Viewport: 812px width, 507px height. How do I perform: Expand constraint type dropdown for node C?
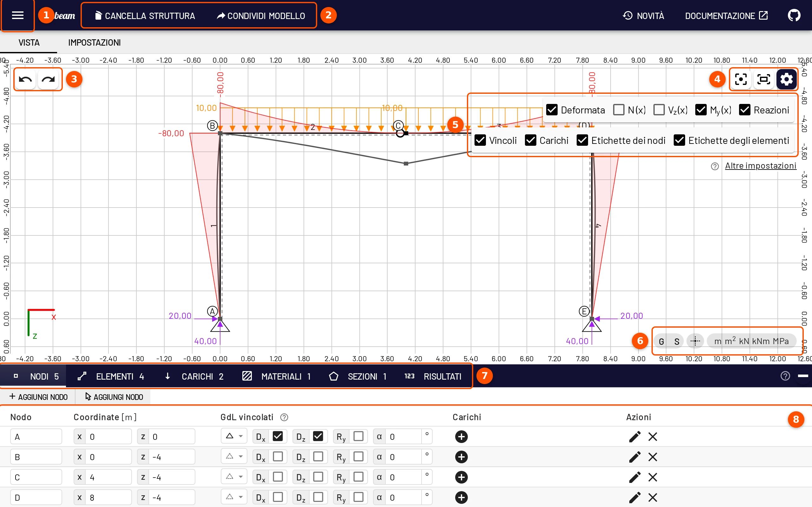tap(234, 477)
